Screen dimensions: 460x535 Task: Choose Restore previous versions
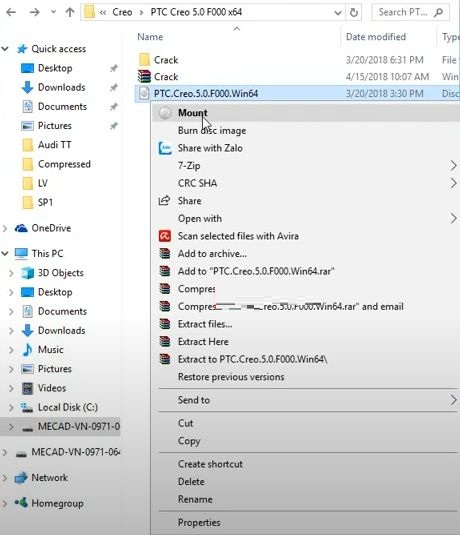click(x=231, y=377)
